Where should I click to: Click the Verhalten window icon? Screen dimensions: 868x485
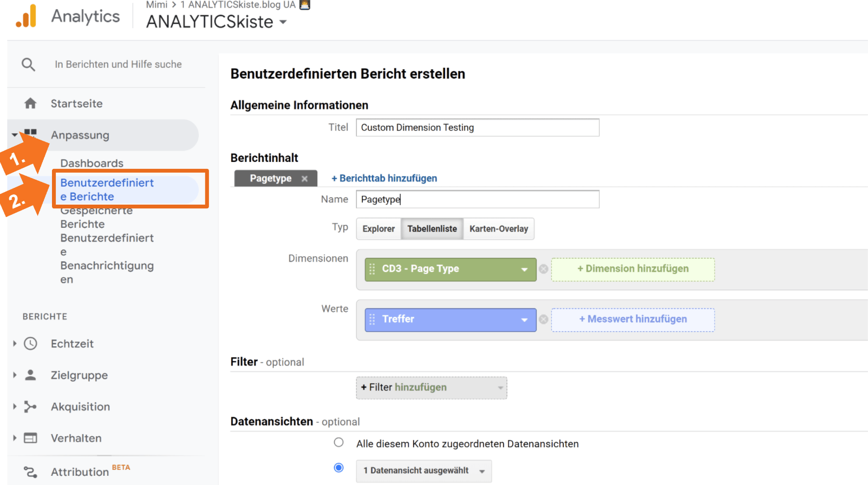tap(30, 438)
